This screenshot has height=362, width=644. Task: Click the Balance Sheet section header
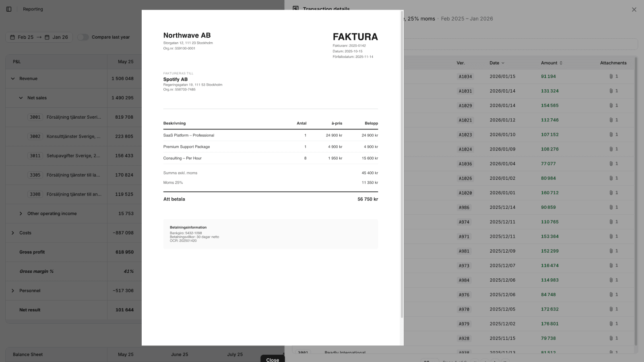point(28,354)
